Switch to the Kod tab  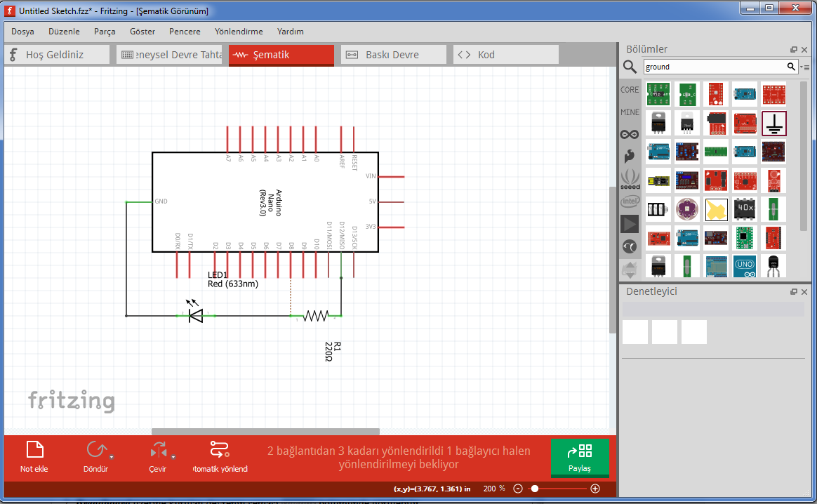tap(506, 55)
